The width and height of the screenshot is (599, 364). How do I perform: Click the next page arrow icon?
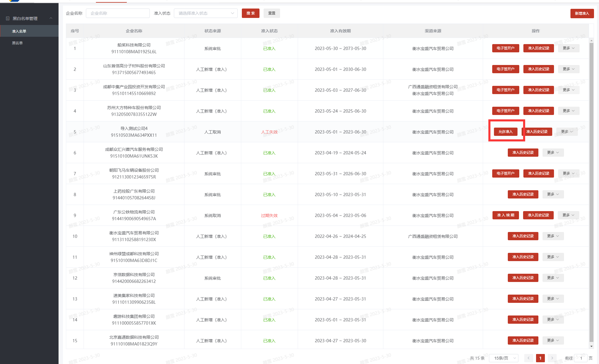(552, 358)
